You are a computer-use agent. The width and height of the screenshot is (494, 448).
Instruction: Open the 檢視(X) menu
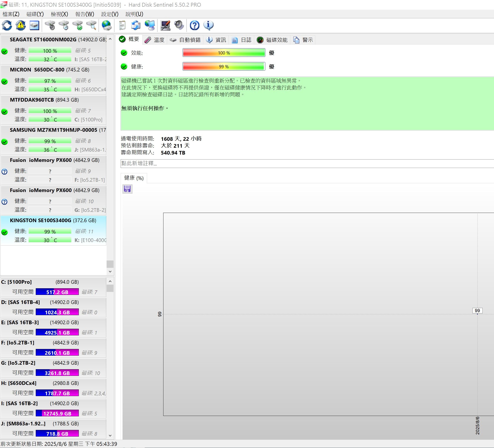point(60,14)
